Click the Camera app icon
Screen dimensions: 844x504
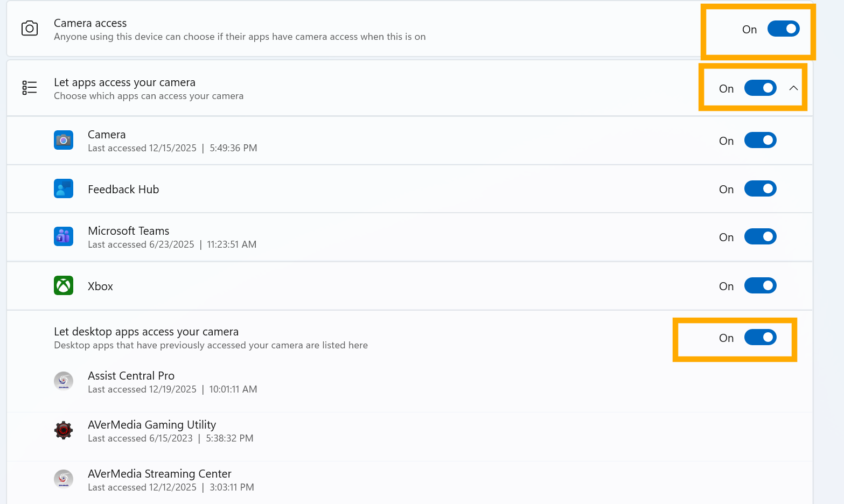coord(64,140)
